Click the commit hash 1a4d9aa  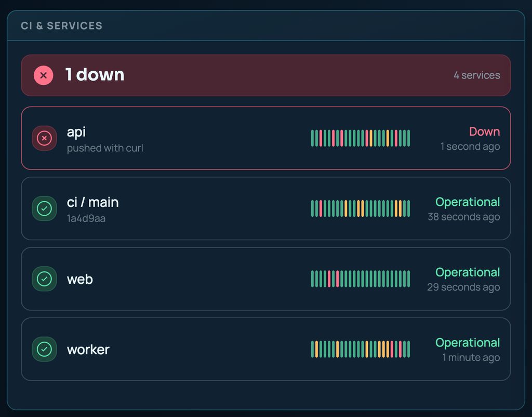coord(86,218)
